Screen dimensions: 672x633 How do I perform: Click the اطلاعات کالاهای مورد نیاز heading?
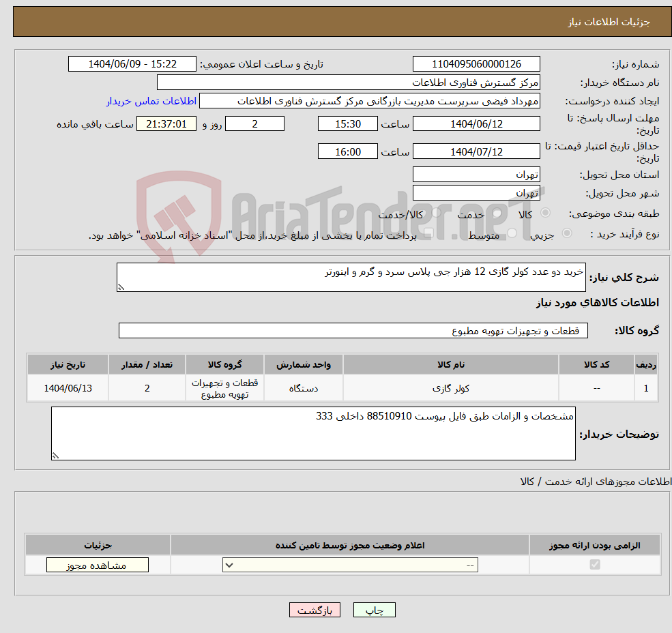(598, 303)
